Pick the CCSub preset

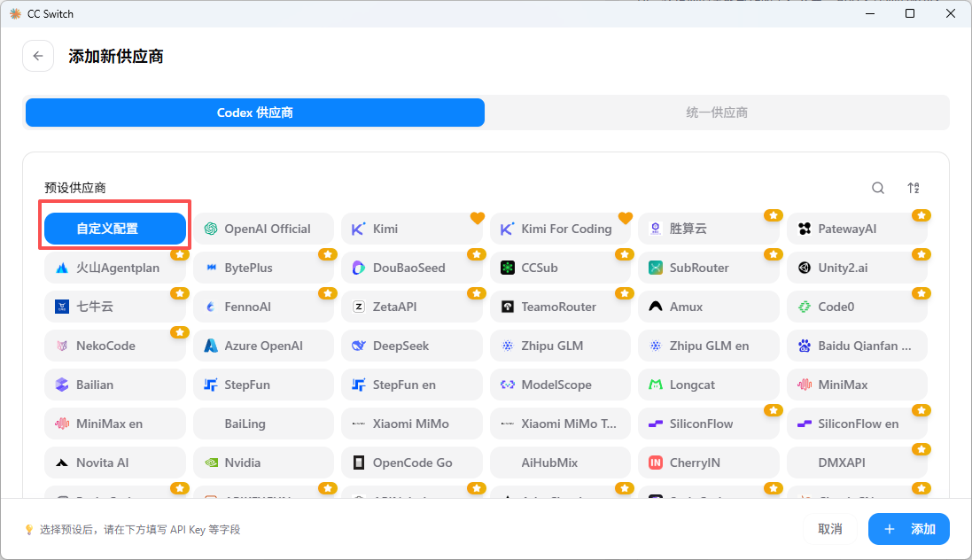pyautogui.click(x=560, y=268)
